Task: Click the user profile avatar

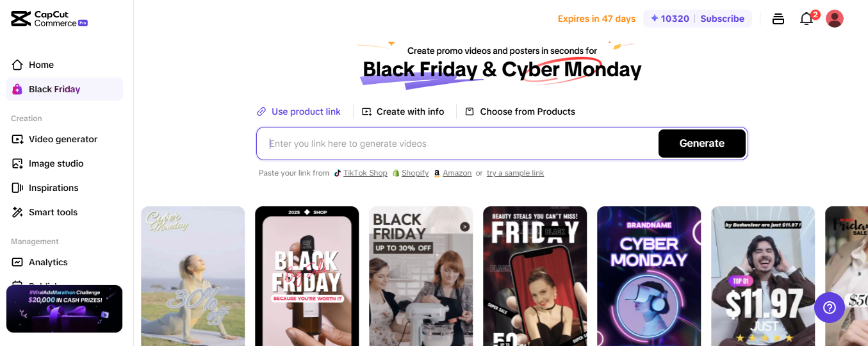Action: [835, 19]
